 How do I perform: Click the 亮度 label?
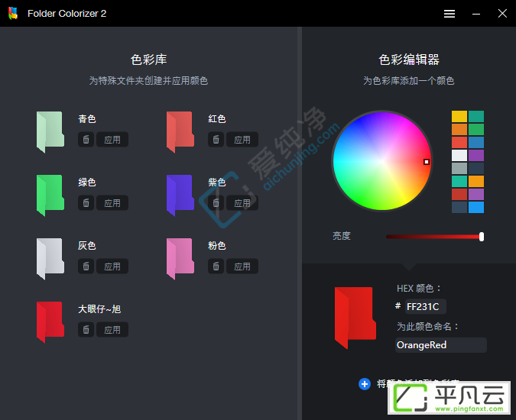[x=342, y=236]
